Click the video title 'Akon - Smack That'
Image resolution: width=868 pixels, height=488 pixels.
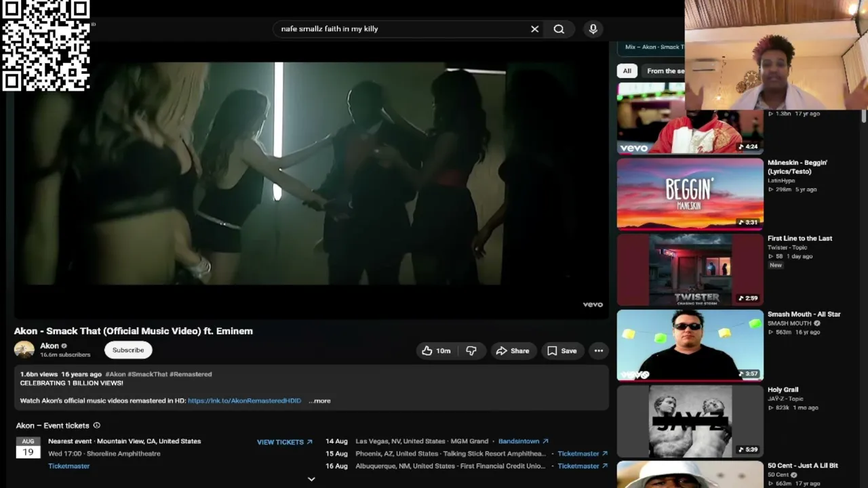(x=134, y=331)
